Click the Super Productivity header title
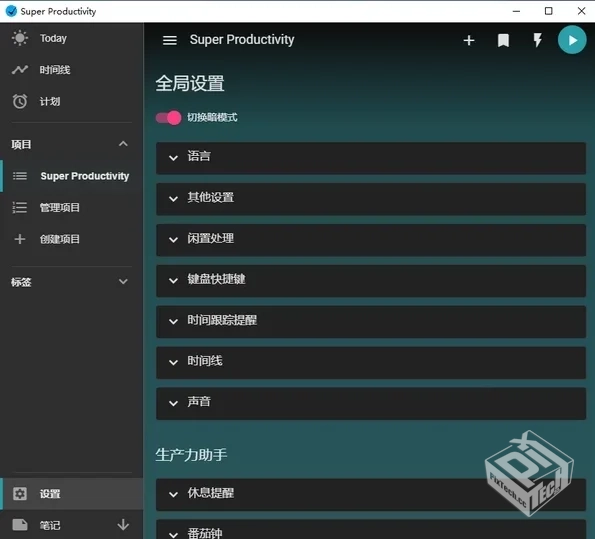 coord(242,40)
